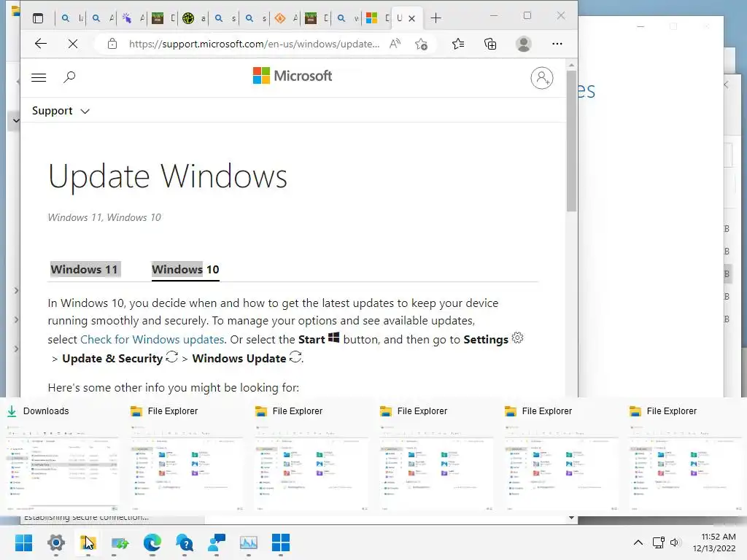Image resolution: width=747 pixels, height=560 pixels.
Task: Open the Collections icon in Edge toolbar
Action: pyautogui.click(x=490, y=44)
